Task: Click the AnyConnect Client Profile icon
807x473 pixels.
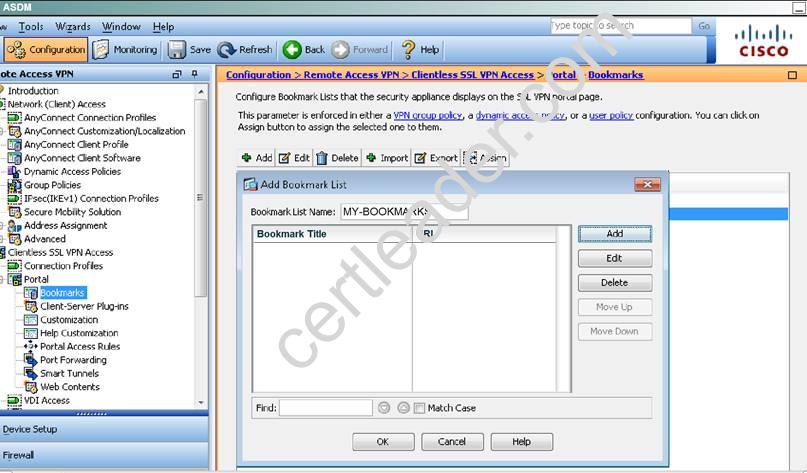Action: point(14,145)
